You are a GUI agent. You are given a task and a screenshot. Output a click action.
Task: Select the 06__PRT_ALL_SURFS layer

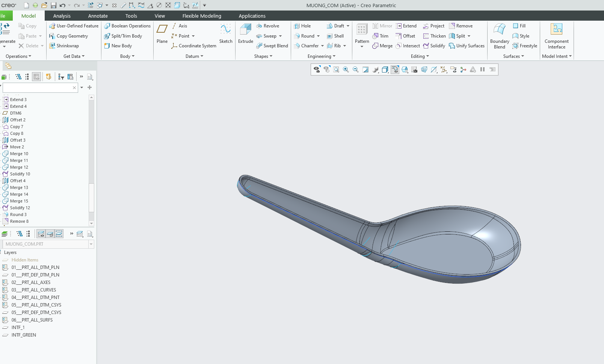click(x=32, y=320)
